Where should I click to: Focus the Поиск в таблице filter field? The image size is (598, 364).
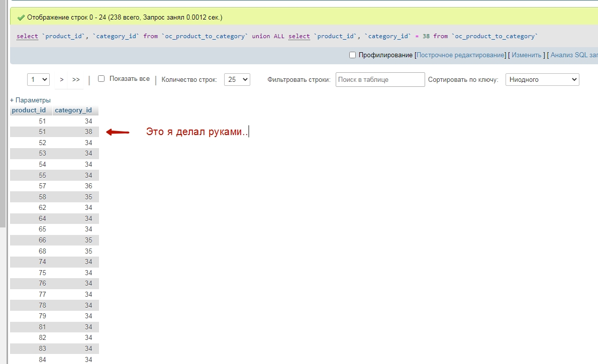click(x=380, y=79)
